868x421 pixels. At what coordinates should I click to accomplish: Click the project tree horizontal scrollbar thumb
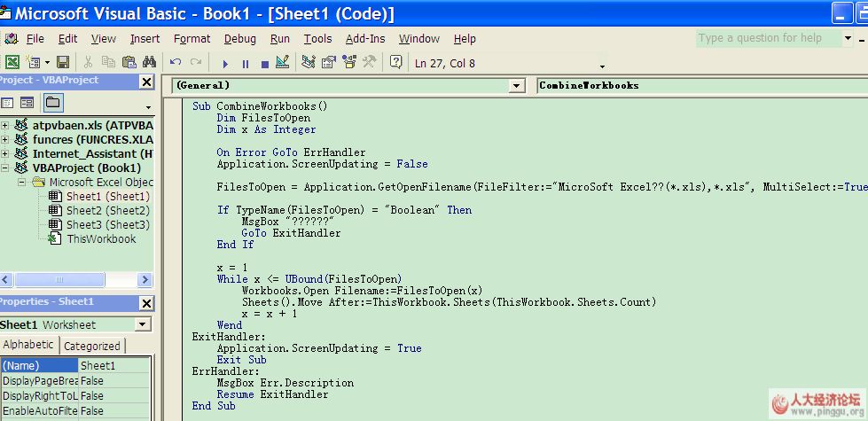[x=59, y=280]
